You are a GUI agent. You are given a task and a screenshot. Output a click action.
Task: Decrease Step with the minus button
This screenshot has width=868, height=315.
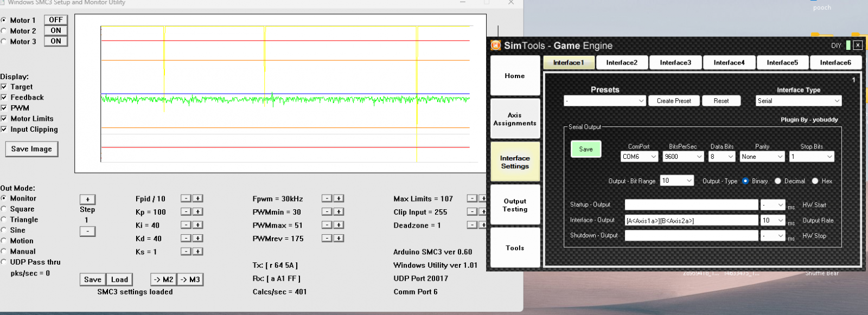coord(87,232)
